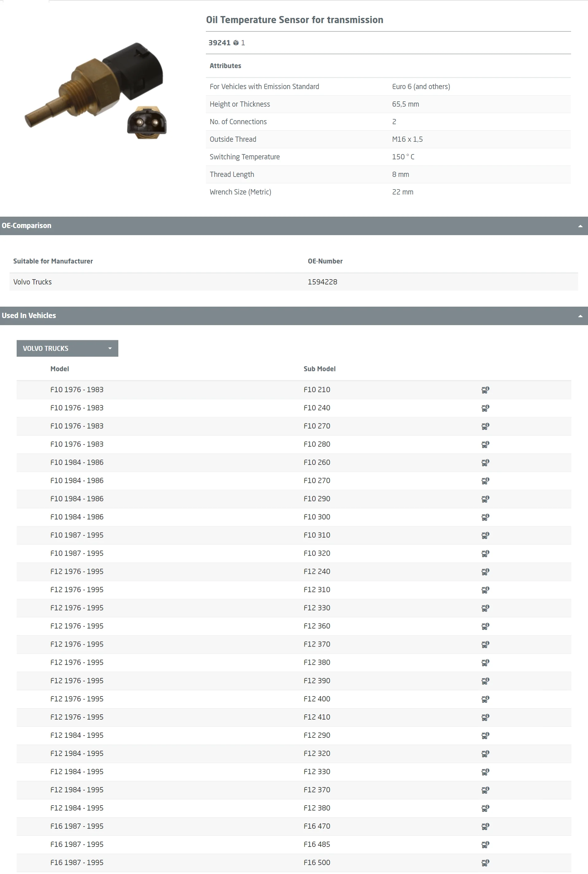The height and width of the screenshot is (874, 588).
Task: Click the Oil Temperature Sensor title
Action: [295, 20]
